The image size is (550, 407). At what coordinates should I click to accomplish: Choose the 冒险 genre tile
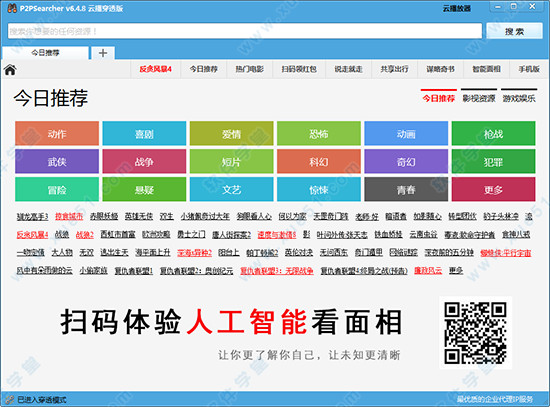point(57,189)
